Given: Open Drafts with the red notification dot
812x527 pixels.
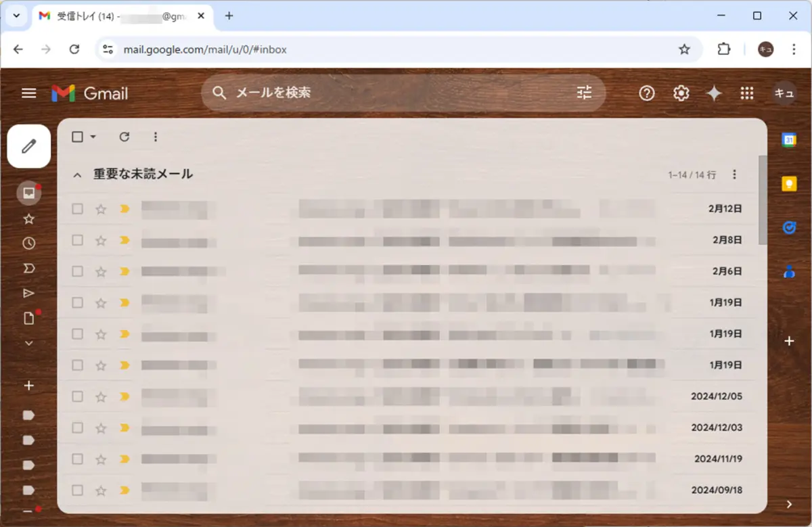Looking at the screenshot, I should pos(28,318).
